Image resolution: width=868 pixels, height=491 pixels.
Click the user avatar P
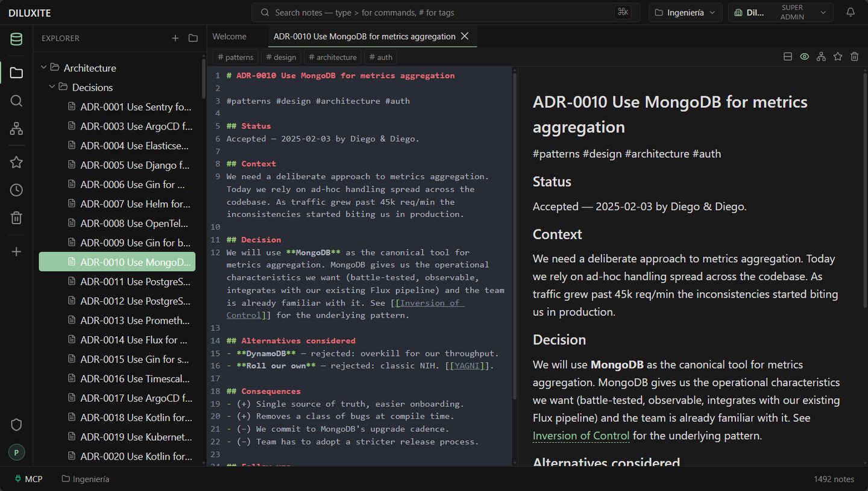(x=16, y=452)
